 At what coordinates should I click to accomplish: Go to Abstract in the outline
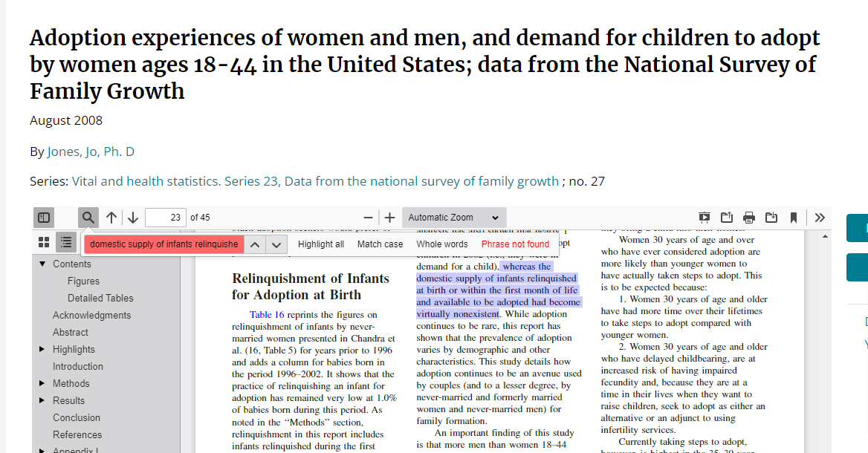(71, 333)
